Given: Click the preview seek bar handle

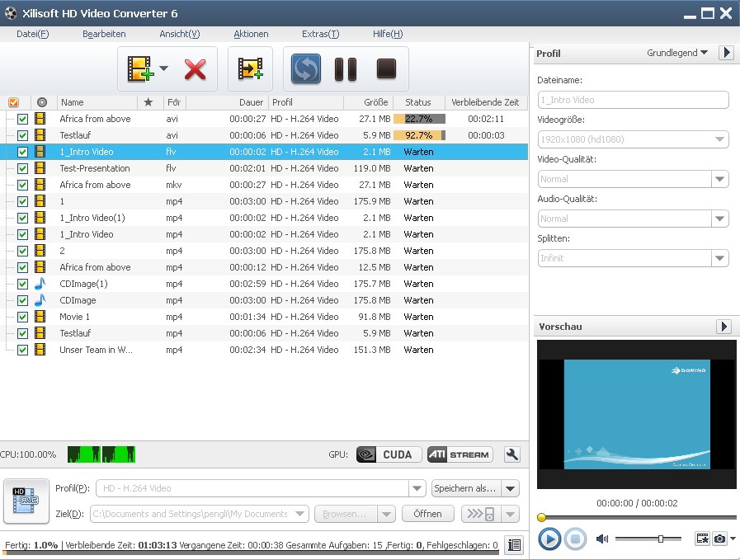Looking at the screenshot, I should tap(542, 518).
